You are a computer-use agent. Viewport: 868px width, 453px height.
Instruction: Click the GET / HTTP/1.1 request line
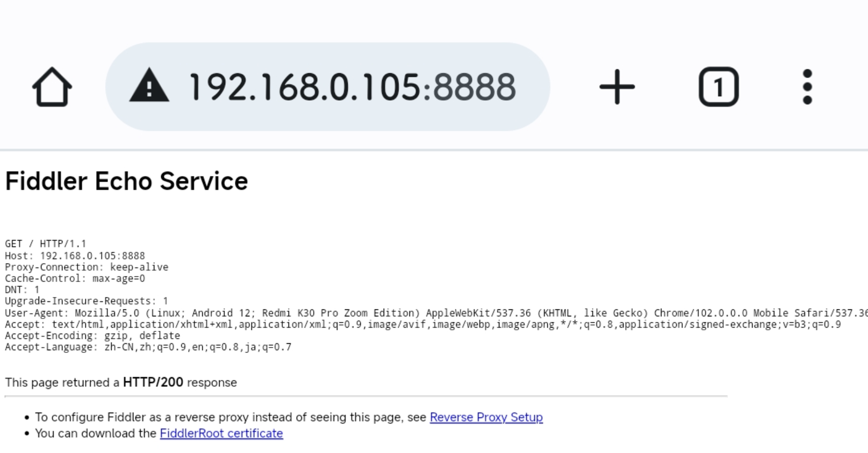click(x=46, y=244)
